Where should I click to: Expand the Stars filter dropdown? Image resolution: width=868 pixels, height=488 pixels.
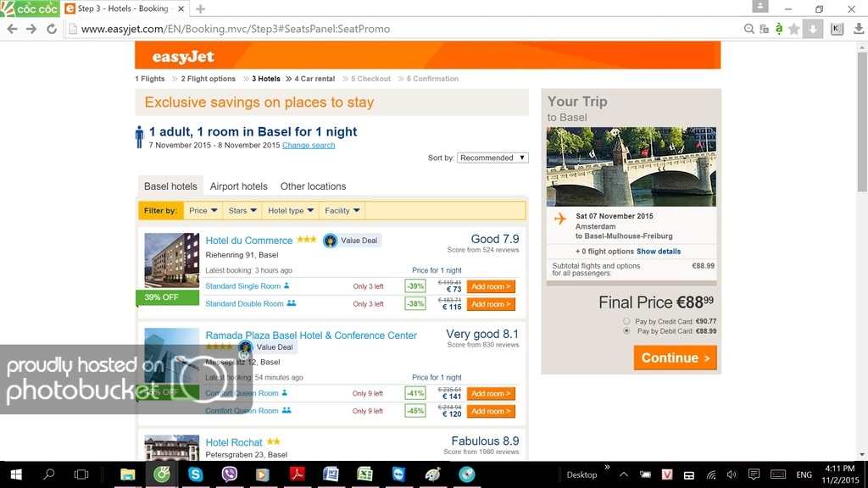click(242, 210)
